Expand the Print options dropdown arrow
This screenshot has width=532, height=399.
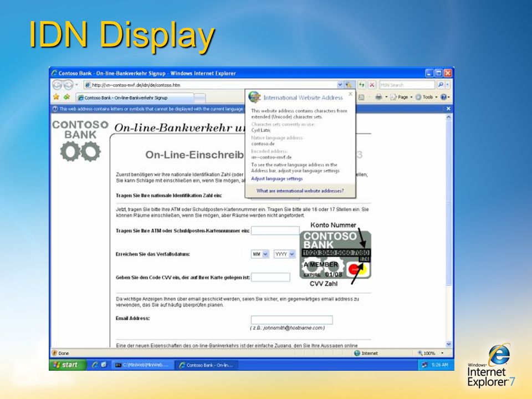point(386,98)
